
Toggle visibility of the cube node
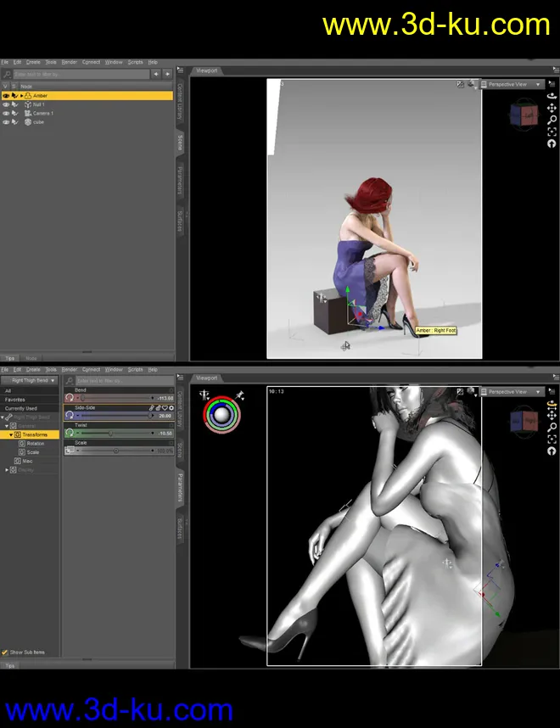coord(6,121)
